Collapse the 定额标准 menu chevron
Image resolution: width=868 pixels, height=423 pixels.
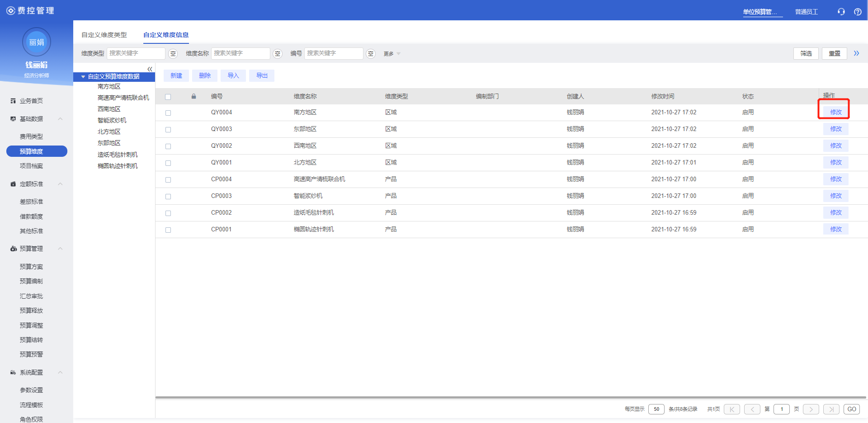click(x=60, y=184)
